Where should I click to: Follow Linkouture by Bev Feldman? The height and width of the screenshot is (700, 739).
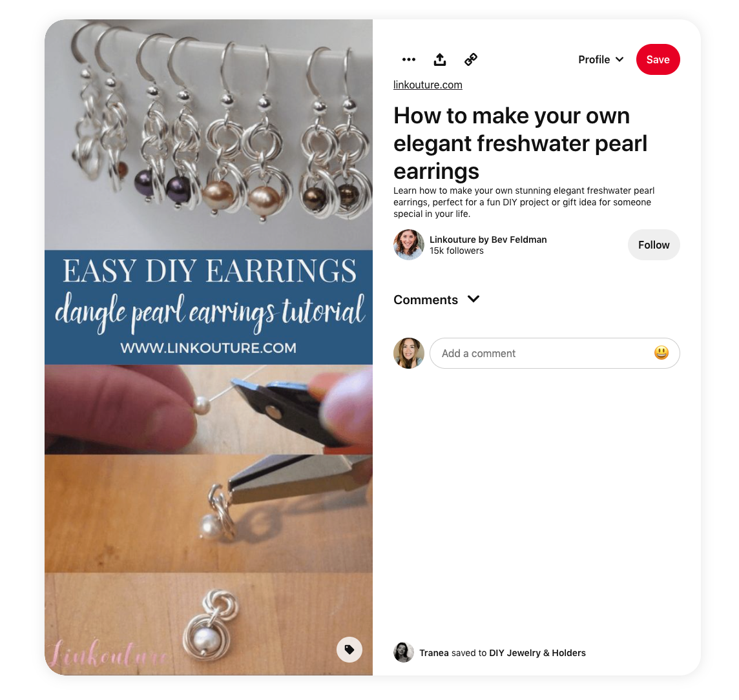pos(654,245)
